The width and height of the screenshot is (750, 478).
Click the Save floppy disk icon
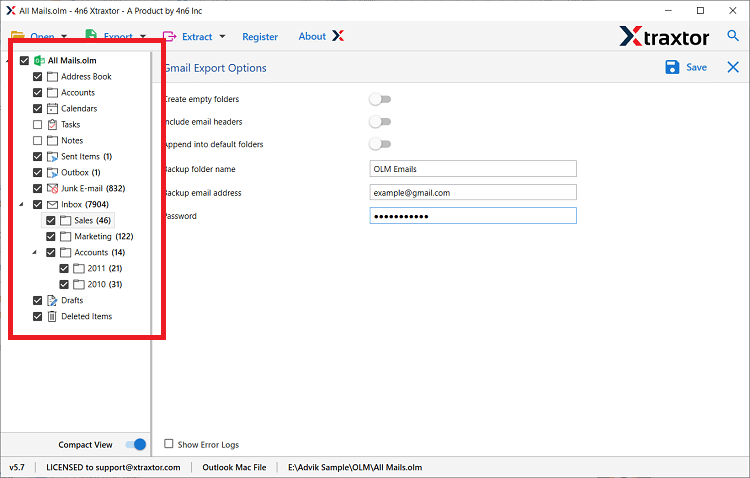coord(672,67)
